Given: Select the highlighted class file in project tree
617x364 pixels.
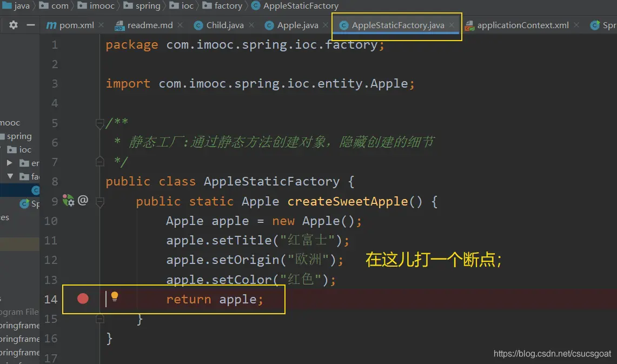Looking at the screenshot, I should (x=19, y=190).
